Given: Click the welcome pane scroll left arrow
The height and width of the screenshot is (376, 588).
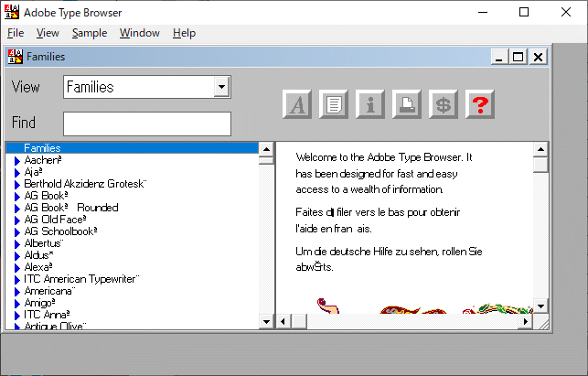Looking at the screenshot, I should pos(283,322).
